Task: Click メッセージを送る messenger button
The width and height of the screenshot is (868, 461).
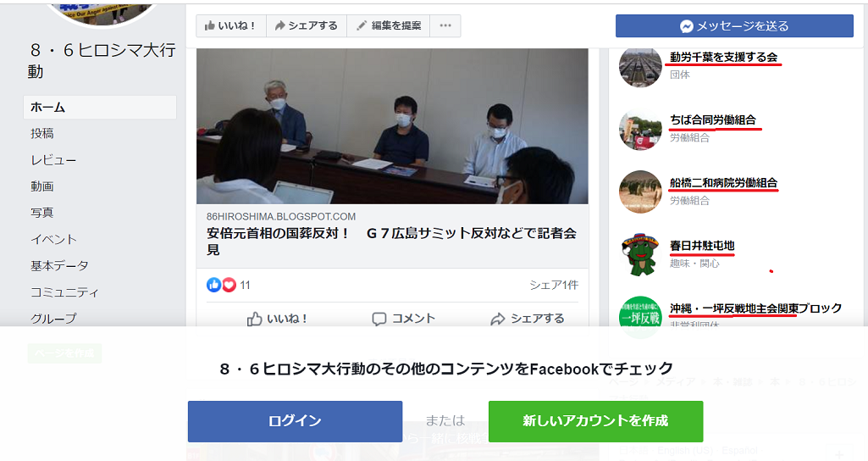Action: [x=734, y=26]
